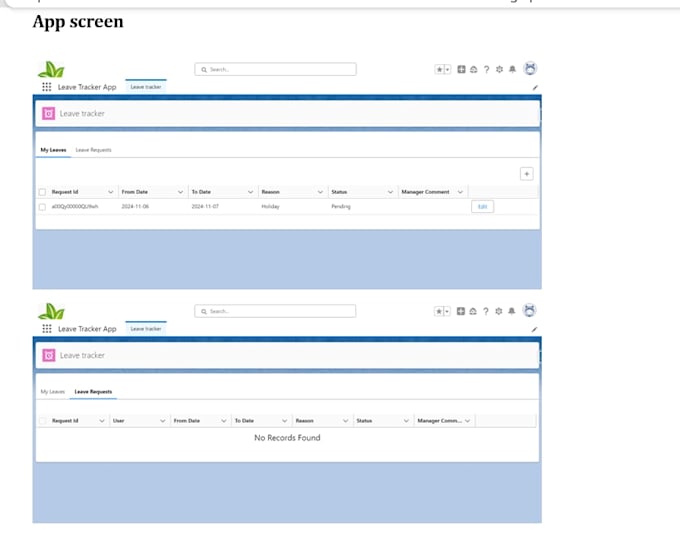680x535 pixels.
Task: Open Guidance Center icon in upper screen
Action: (474, 69)
